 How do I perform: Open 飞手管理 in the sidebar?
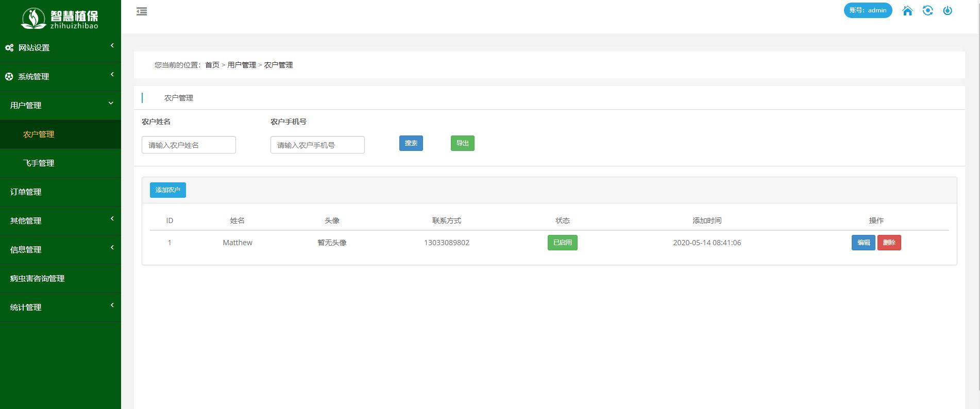39,163
